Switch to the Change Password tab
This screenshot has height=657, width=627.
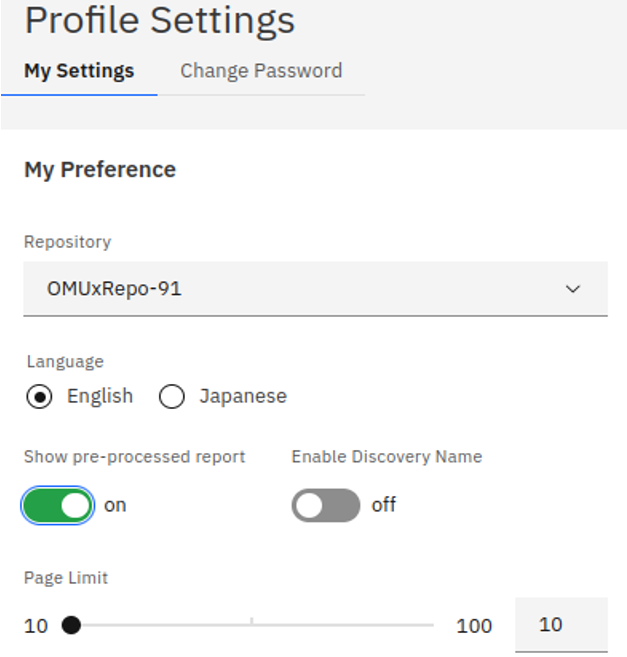261,71
